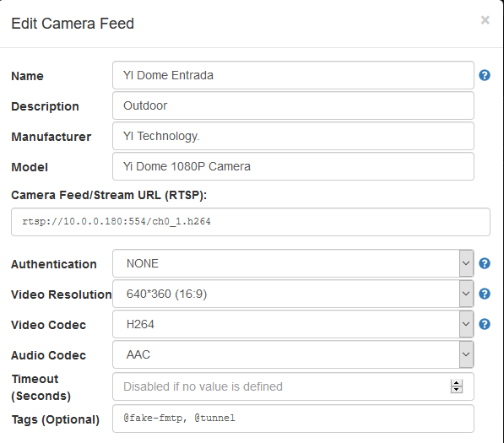This screenshot has width=504, height=443.
Task: Focus the Description field containing Outdoor
Action: click(293, 105)
